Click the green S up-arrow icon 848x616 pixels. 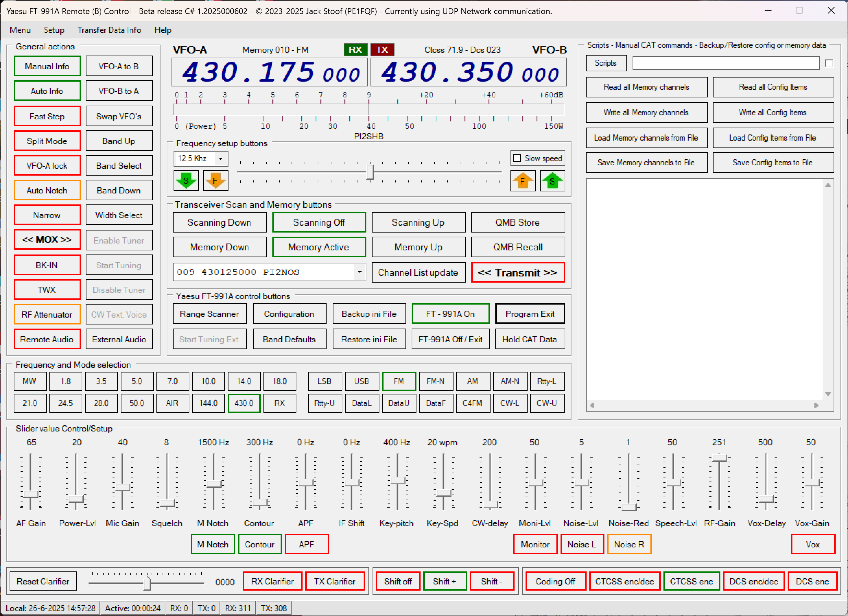pyautogui.click(x=552, y=181)
